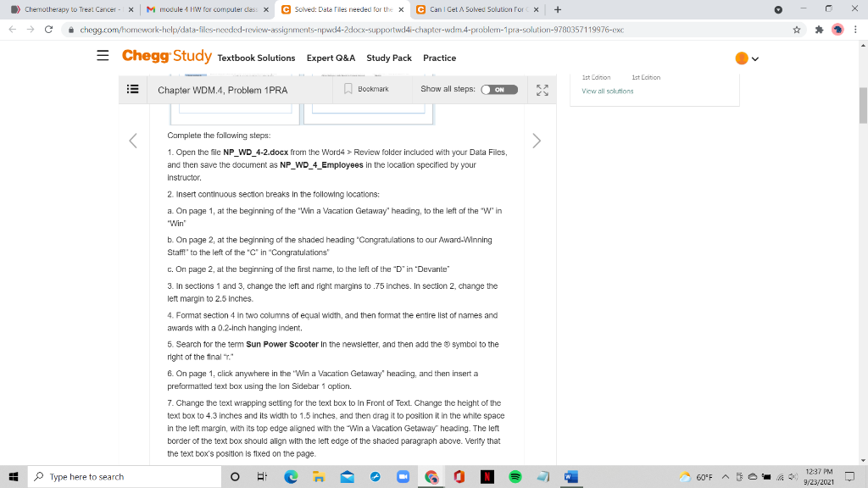Click the View all solutions link
The height and width of the screenshot is (488, 868).
point(607,91)
